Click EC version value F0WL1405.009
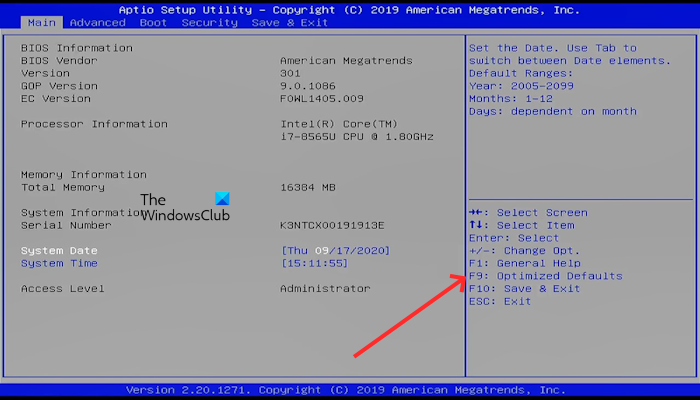Viewport: 700px width, 400px height. 321,98
